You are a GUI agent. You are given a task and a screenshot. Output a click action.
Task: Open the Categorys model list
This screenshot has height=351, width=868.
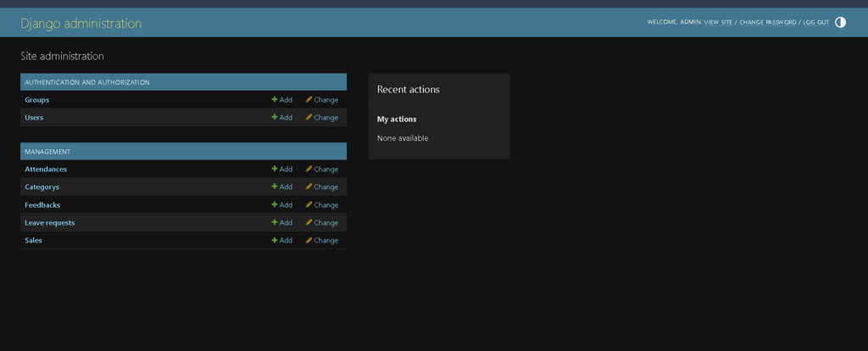[x=42, y=187]
